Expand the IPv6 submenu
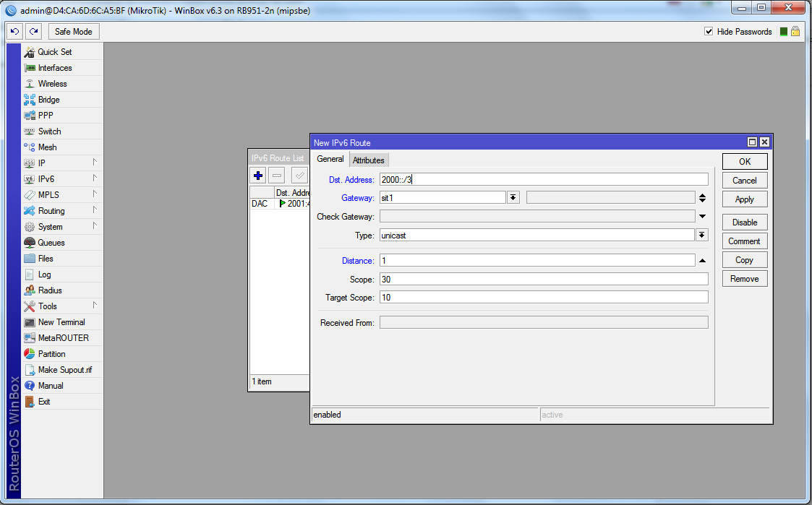 [x=46, y=179]
